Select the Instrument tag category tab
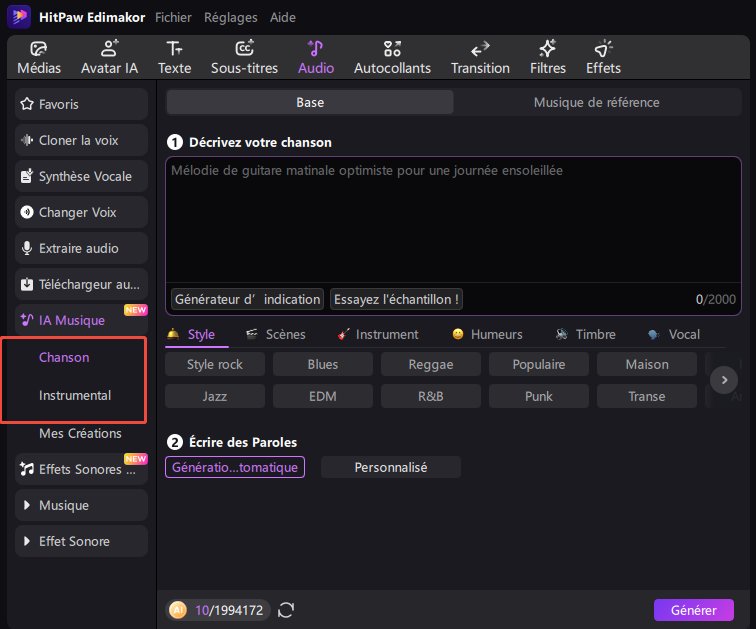This screenshot has height=629, width=756. pos(378,334)
